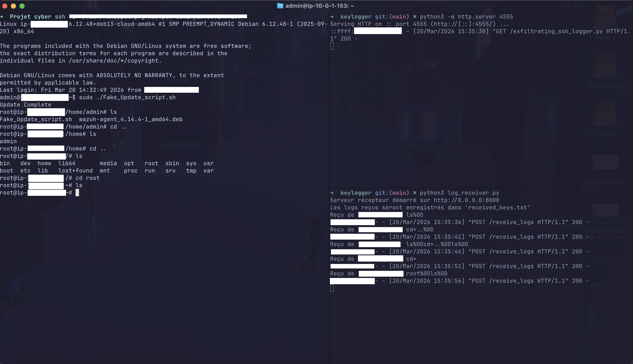Click the cursor block at the root prompt
The width and height of the screenshot is (633, 364).
(77, 193)
